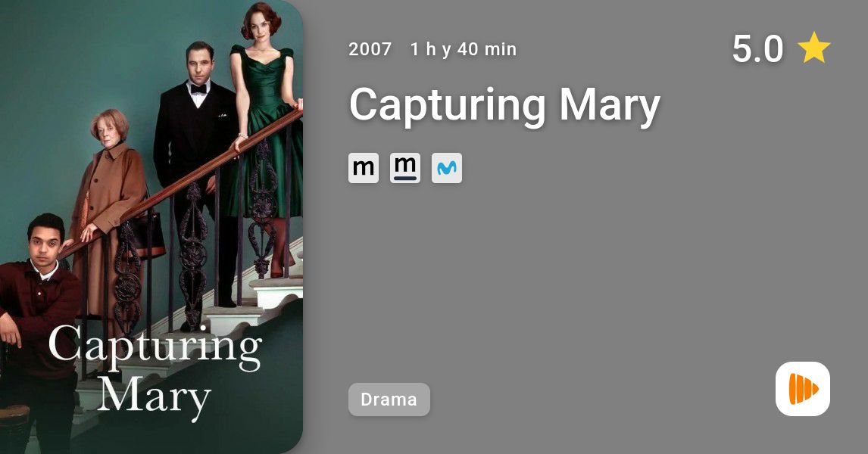Select the blue Movistar M provider icon
Screen dimensions: 868x454
click(447, 168)
